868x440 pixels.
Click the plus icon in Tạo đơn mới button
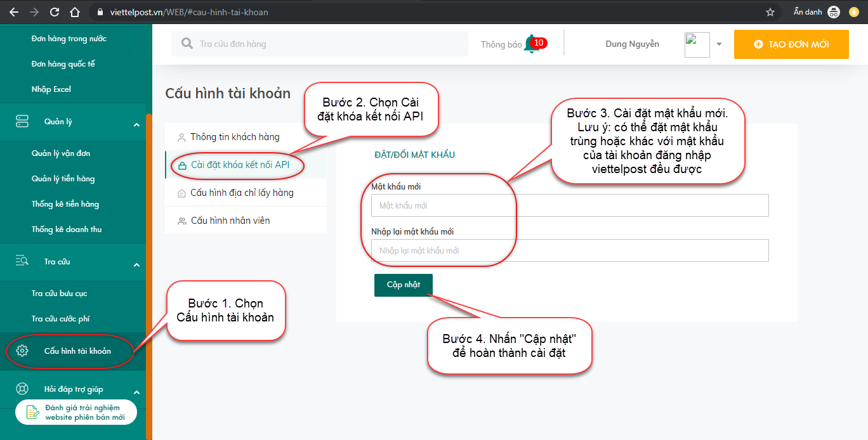758,44
